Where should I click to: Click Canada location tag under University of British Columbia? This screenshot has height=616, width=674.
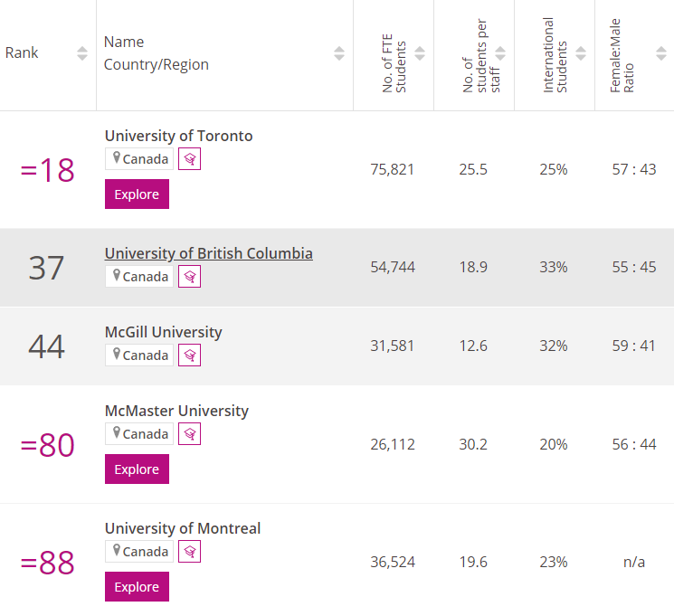139,277
